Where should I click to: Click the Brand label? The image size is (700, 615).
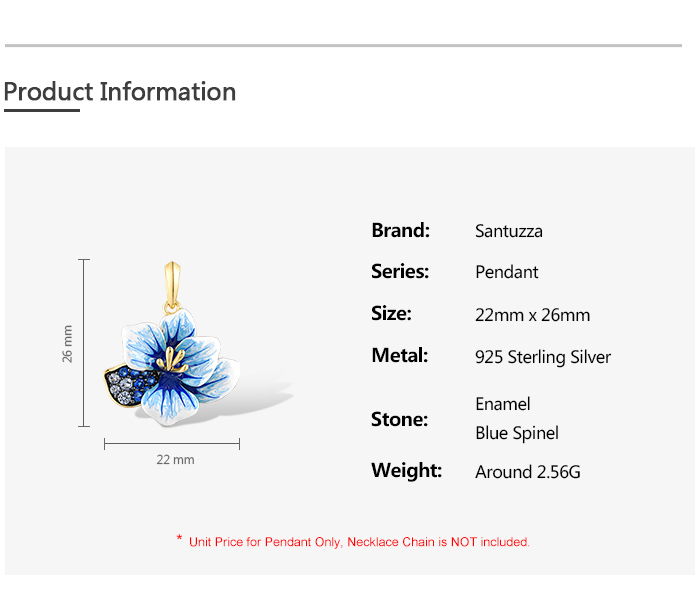[400, 230]
